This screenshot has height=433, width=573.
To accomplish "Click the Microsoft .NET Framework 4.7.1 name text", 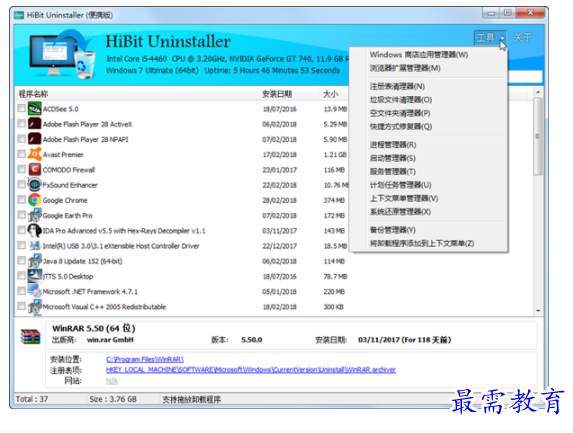I will (x=90, y=292).
